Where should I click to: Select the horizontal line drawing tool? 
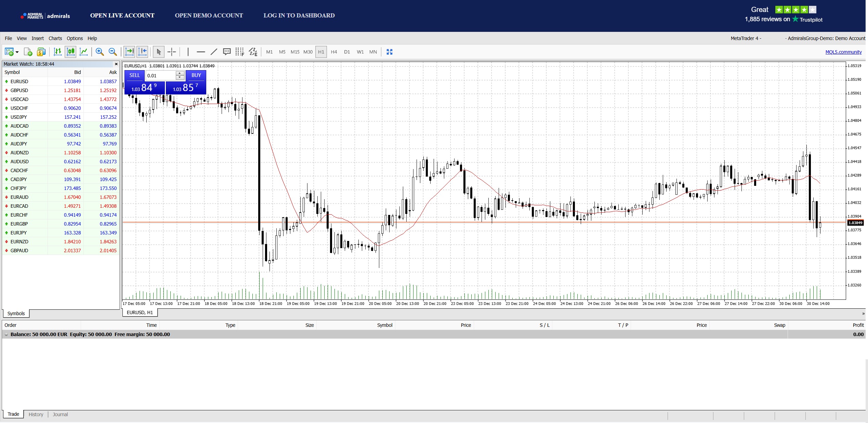coord(201,52)
